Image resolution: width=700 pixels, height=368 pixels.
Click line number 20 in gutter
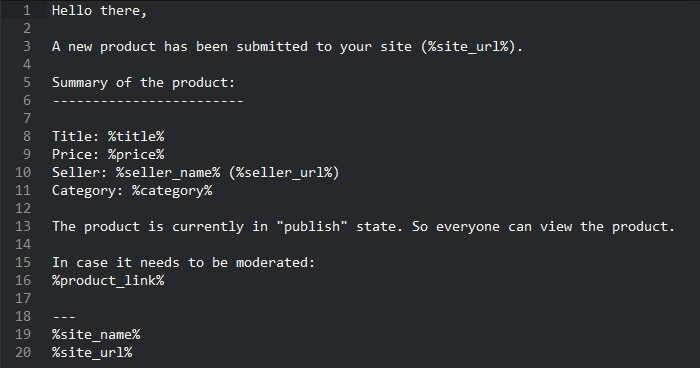(23, 352)
